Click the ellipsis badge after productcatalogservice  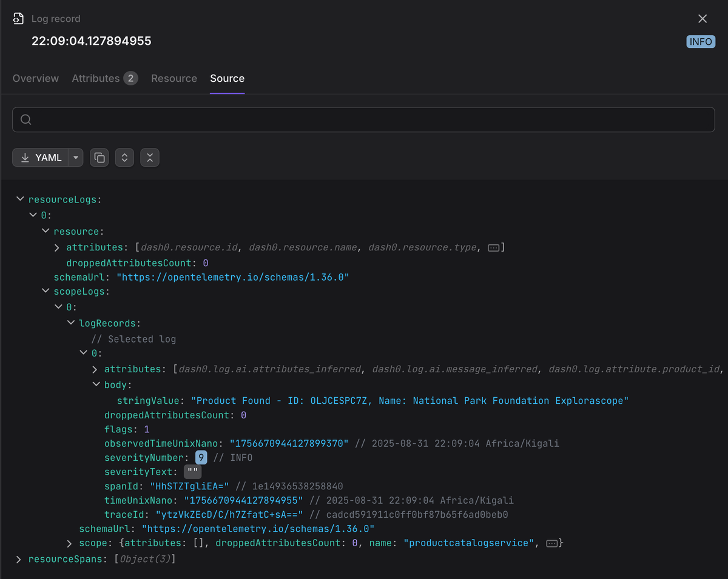click(552, 543)
